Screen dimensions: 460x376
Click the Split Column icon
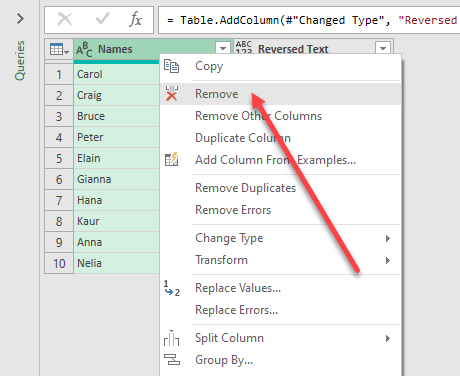coord(171,338)
